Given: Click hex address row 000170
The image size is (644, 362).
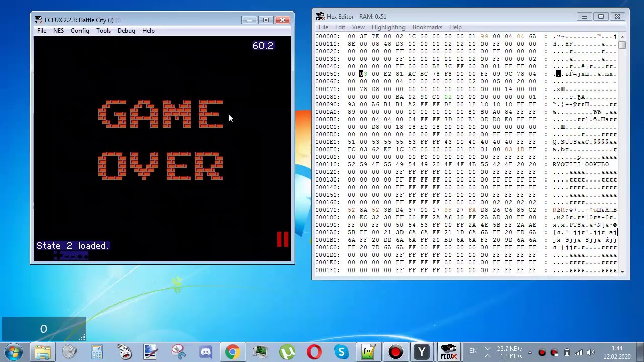Looking at the screenshot, I should click(x=328, y=210).
